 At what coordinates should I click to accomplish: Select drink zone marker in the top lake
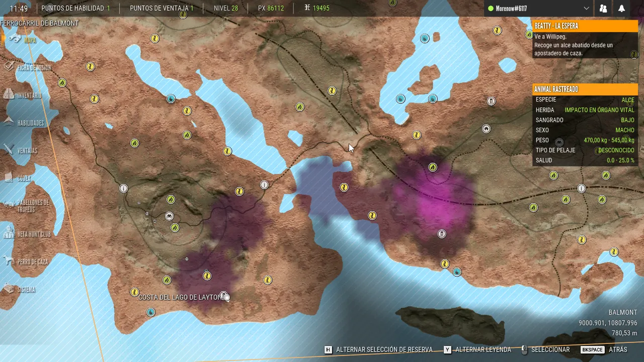pos(425,38)
